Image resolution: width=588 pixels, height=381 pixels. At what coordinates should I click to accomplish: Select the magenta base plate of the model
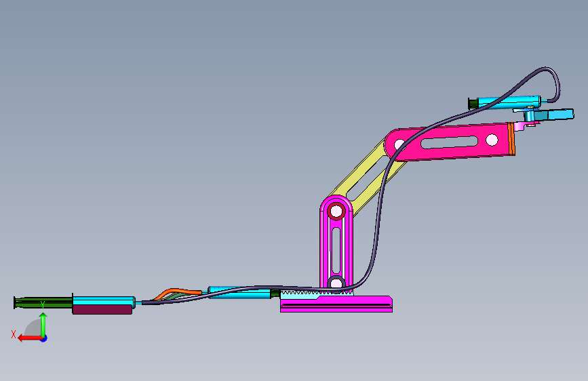click(x=336, y=305)
